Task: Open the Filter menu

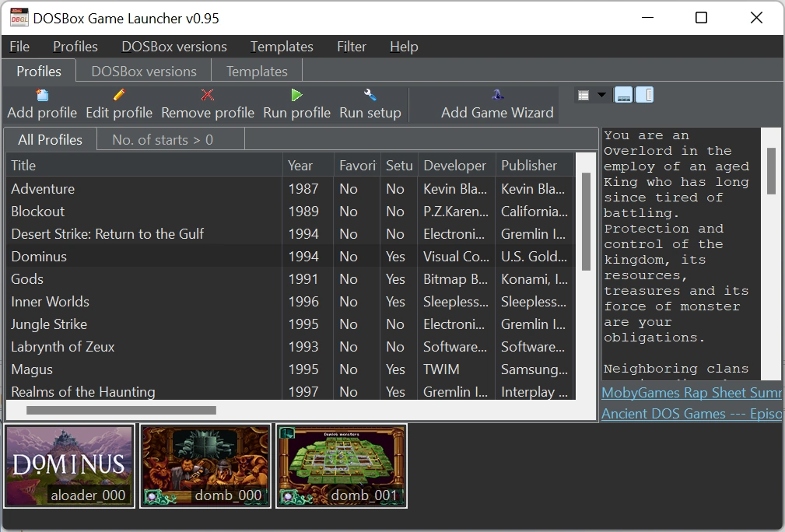Action: tap(351, 47)
